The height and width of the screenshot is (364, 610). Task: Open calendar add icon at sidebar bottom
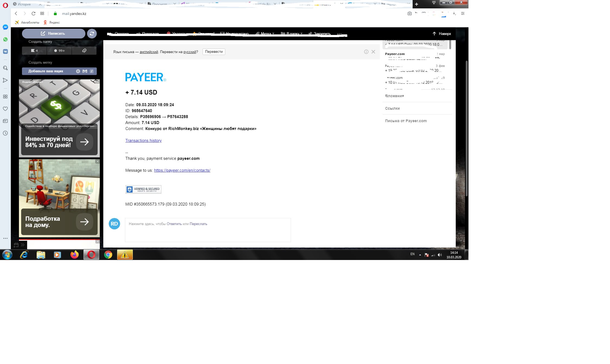coord(16,245)
